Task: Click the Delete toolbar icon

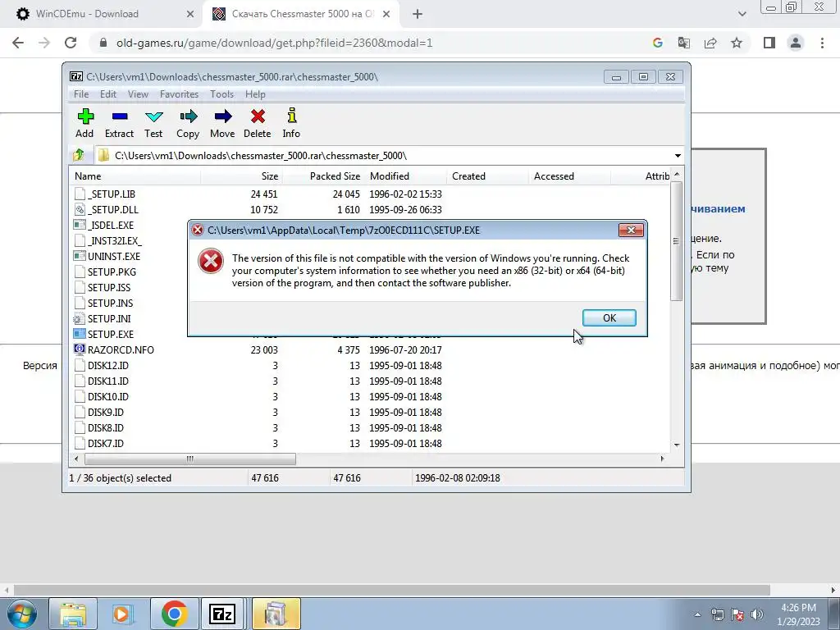Action: (257, 124)
